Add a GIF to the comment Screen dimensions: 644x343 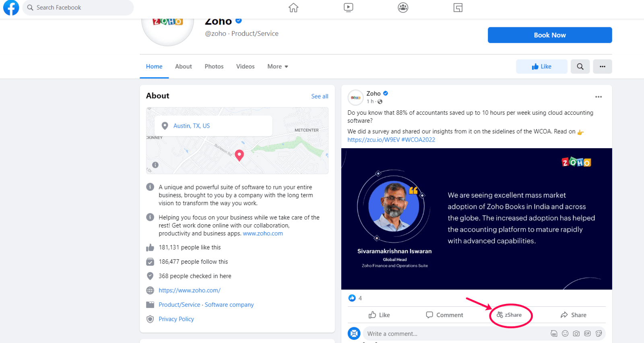588,333
